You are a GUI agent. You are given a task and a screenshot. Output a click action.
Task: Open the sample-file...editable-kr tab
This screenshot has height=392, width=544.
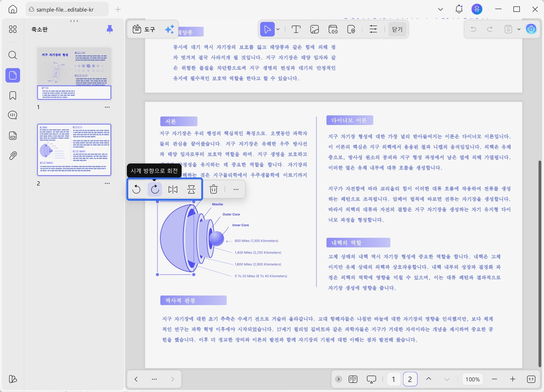click(x=67, y=9)
